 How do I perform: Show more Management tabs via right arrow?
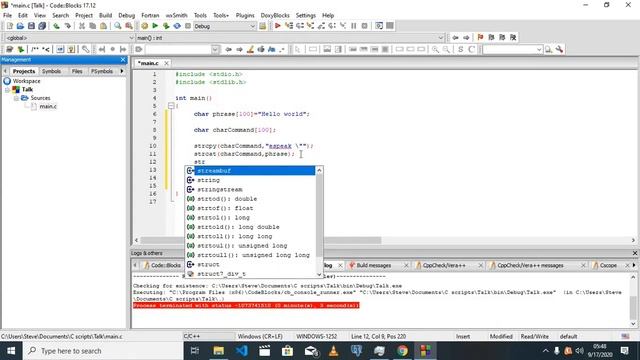click(x=122, y=71)
